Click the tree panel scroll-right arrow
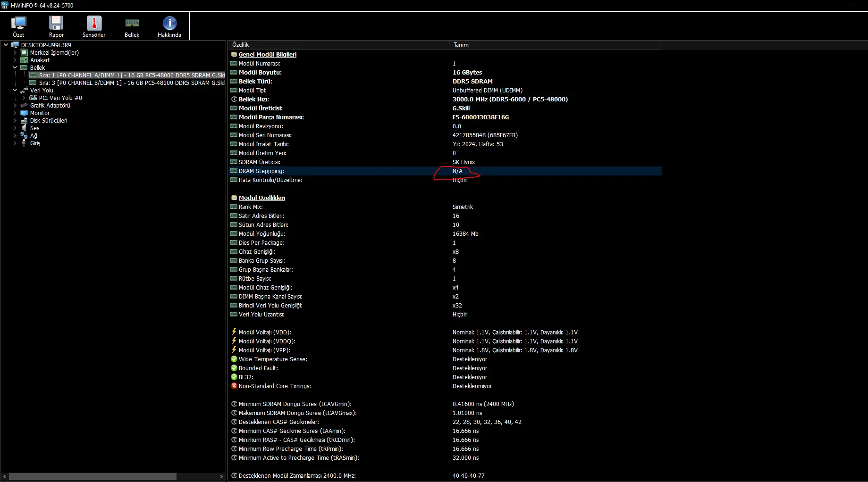The width and height of the screenshot is (868, 482). (x=221, y=476)
